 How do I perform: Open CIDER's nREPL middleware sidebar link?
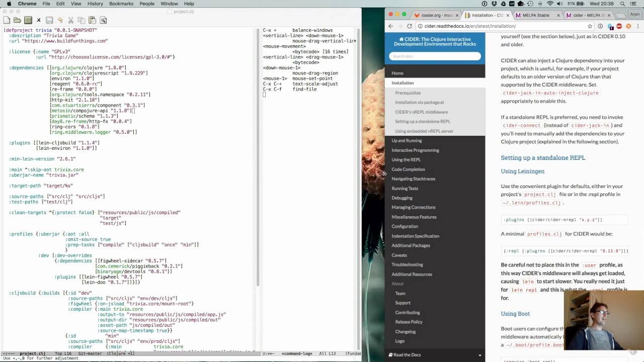pos(422,112)
